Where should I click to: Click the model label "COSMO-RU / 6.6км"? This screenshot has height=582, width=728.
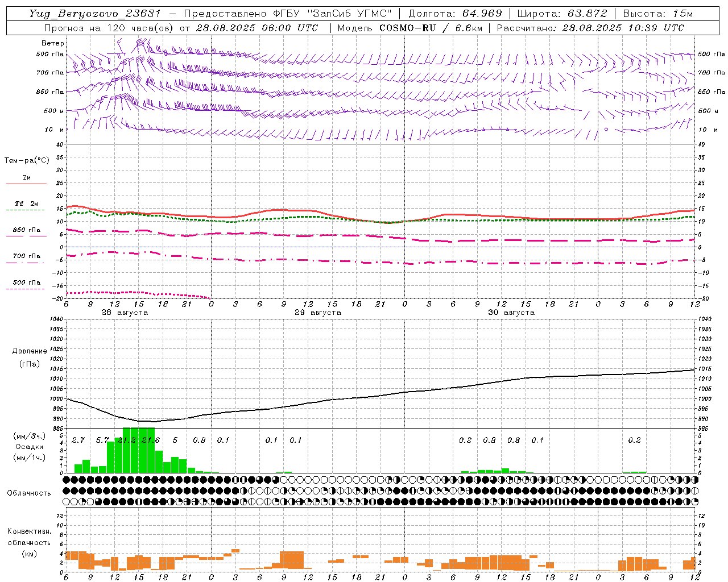pyautogui.click(x=431, y=28)
